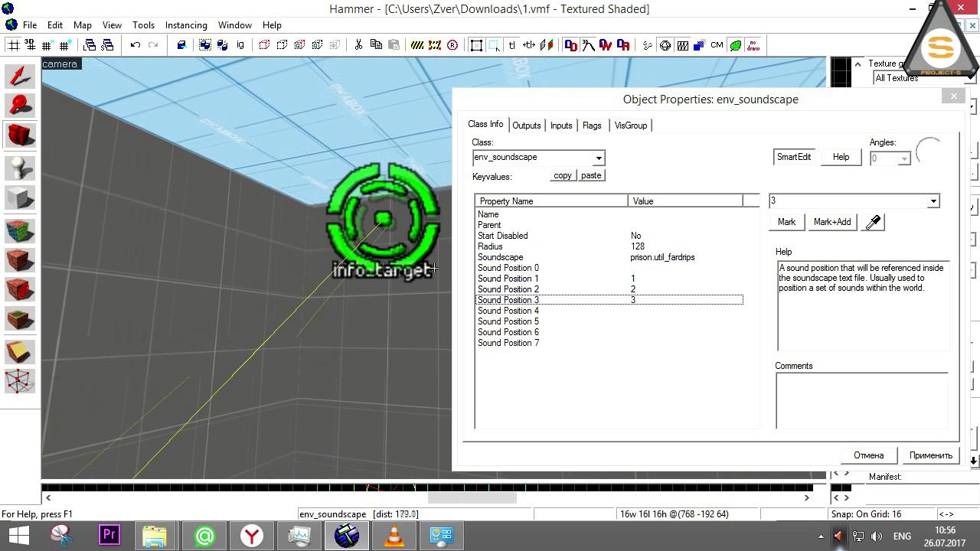The height and width of the screenshot is (551, 980).
Task: Select the Entity lightbulb tool
Action: click(x=20, y=168)
